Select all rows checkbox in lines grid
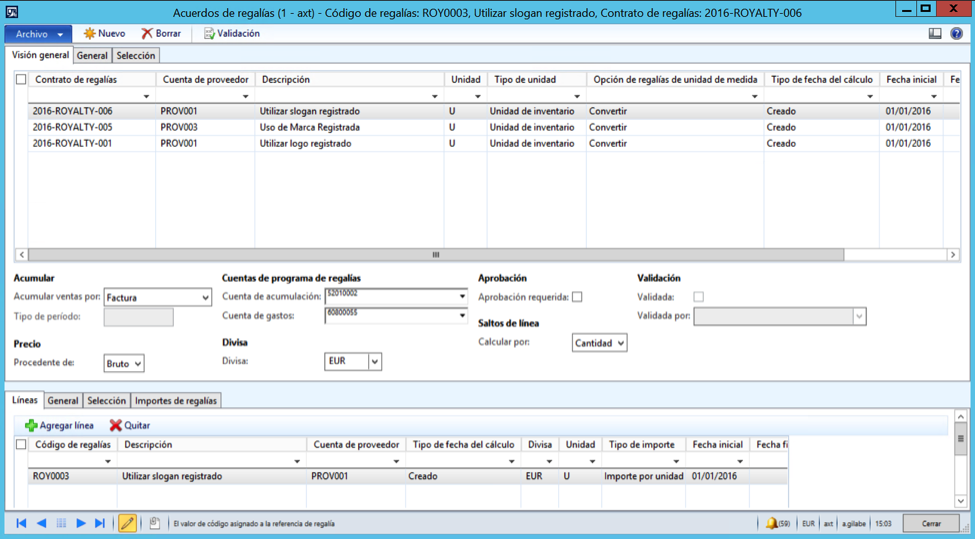975x540 pixels. click(x=21, y=445)
